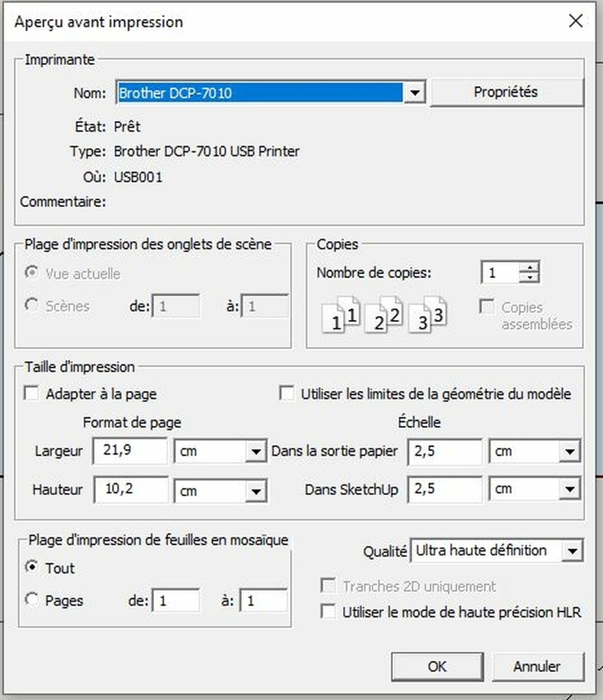Click the Propriétés button
The width and height of the screenshot is (603, 700).
(506, 92)
